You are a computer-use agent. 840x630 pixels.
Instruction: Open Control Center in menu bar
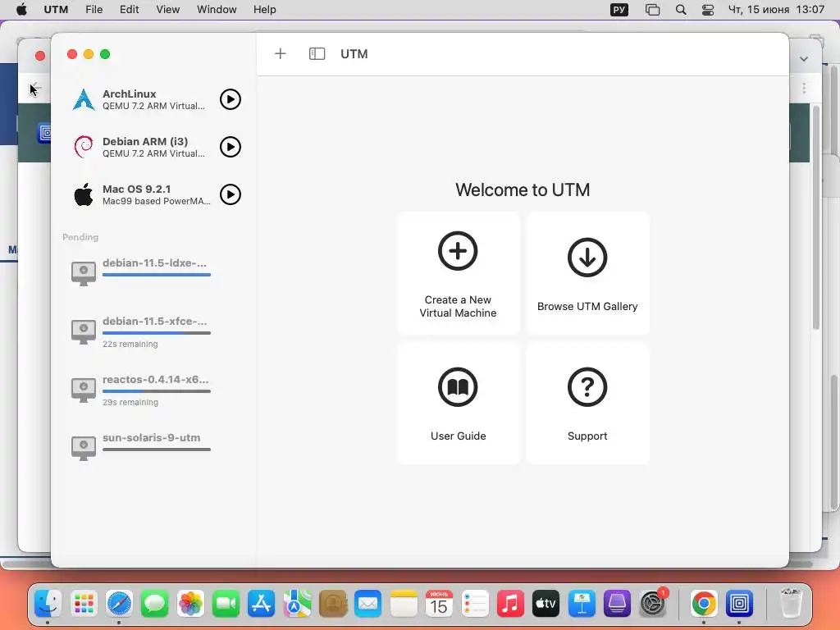[708, 10]
